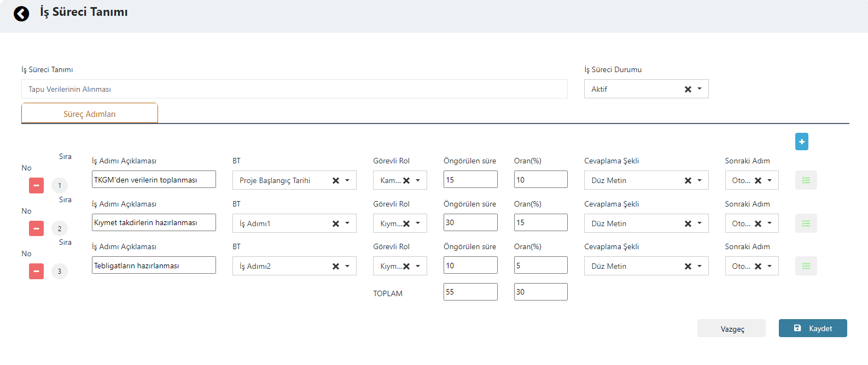868x365 pixels.
Task: Clear Proje Başlangıç Tarihi selection
Action: 336,180
